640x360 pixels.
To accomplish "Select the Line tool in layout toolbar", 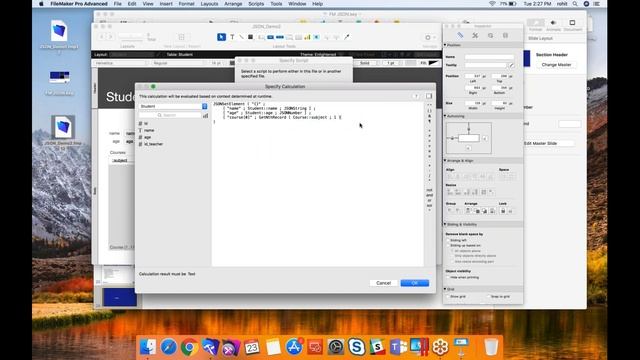I will (241, 37).
